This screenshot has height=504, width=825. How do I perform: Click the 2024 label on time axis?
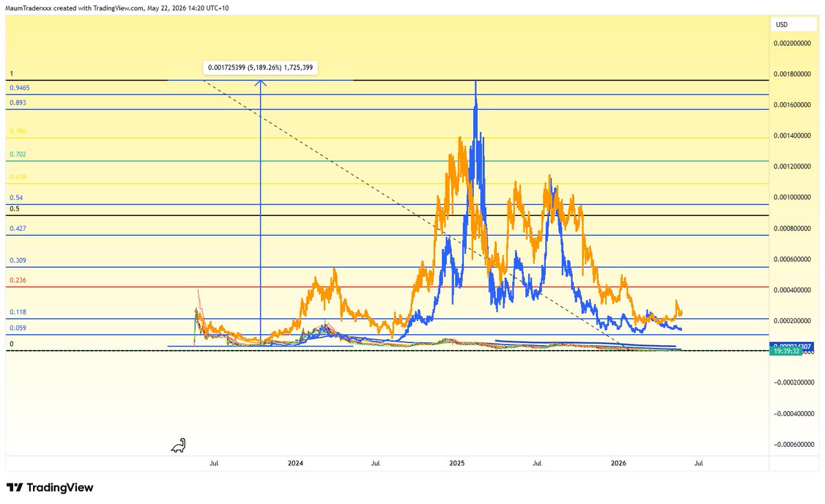[295, 464]
